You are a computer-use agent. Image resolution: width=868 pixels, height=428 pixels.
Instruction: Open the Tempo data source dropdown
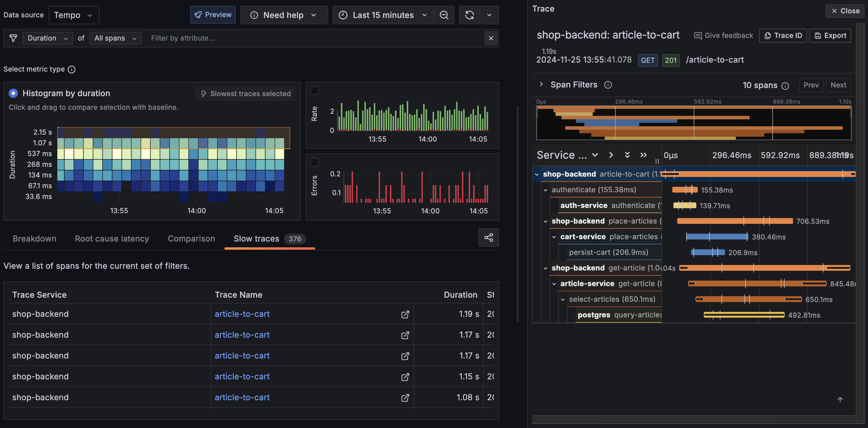pos(74,15)
